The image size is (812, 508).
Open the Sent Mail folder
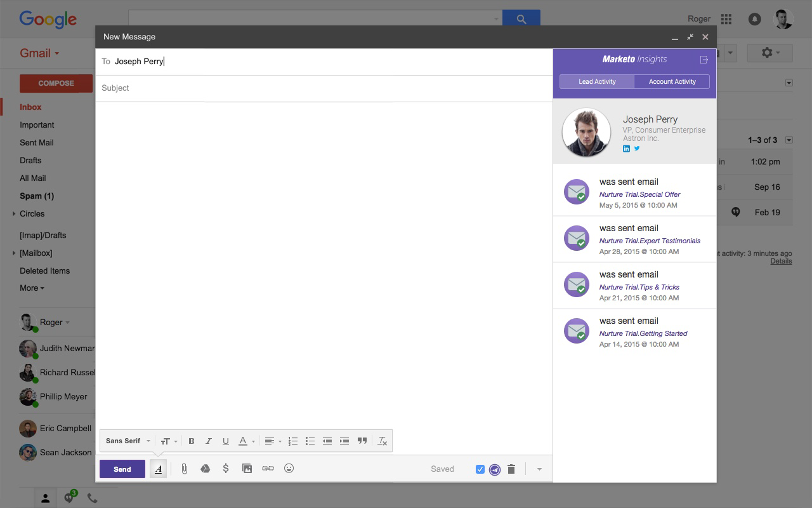click(x=36, y=142)
